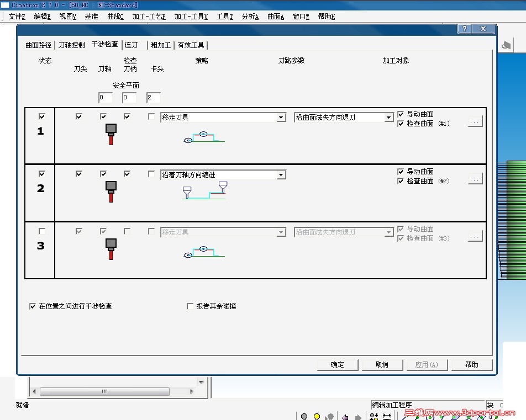Image resolution: width=526 pixels, height=420 pixels.
Task: Open the 视图V menu
Action: click(x=68, y=17)
